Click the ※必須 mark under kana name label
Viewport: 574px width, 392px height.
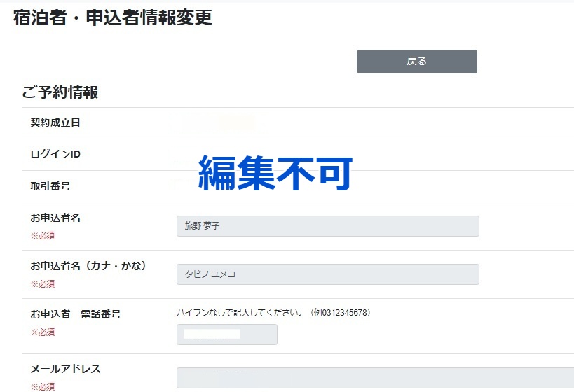click(43, 284)
